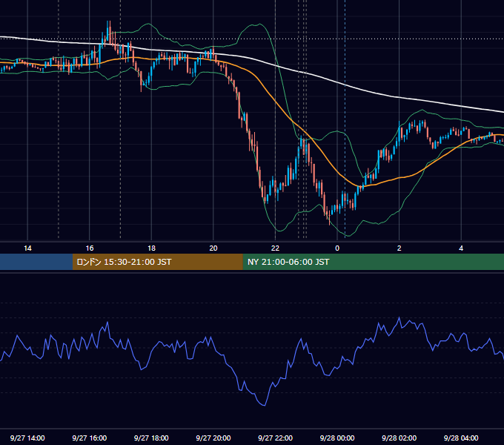
Task: Click the hour 2 axis label
Action: point(399,248)
